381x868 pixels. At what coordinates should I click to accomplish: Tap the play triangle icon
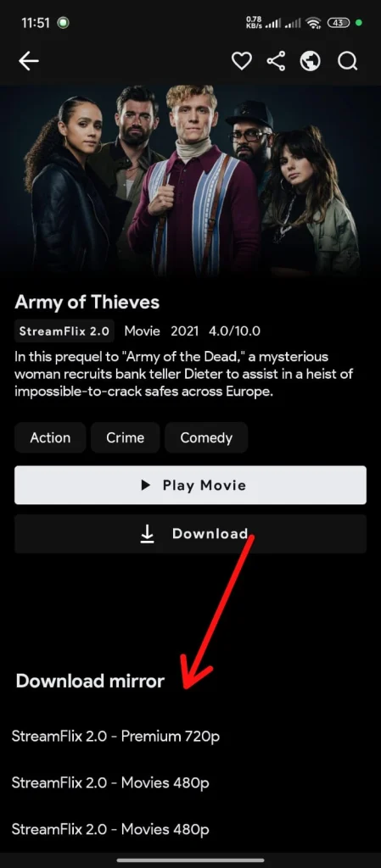[x=146, y=485]
